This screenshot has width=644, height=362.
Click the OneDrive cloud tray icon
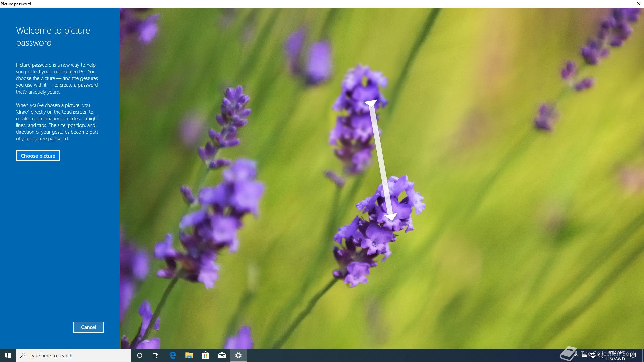pyautogui.click(x=585, y=355)
